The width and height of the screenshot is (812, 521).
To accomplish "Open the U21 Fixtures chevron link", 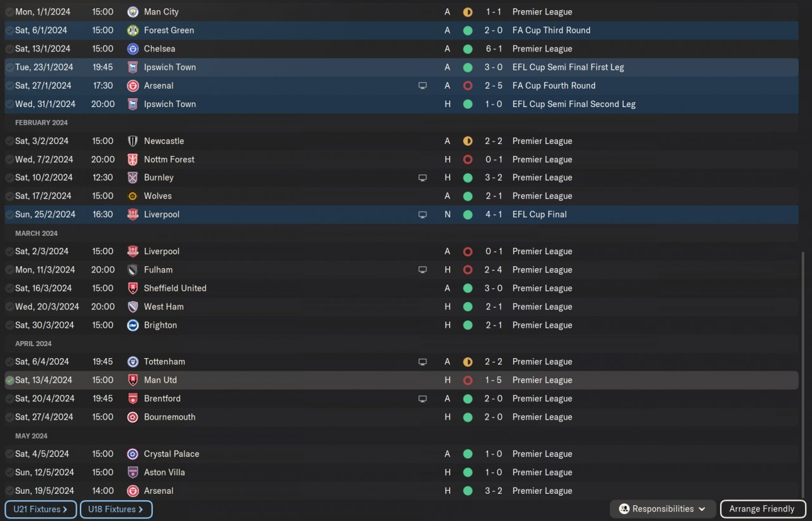I will click(41, 509).
